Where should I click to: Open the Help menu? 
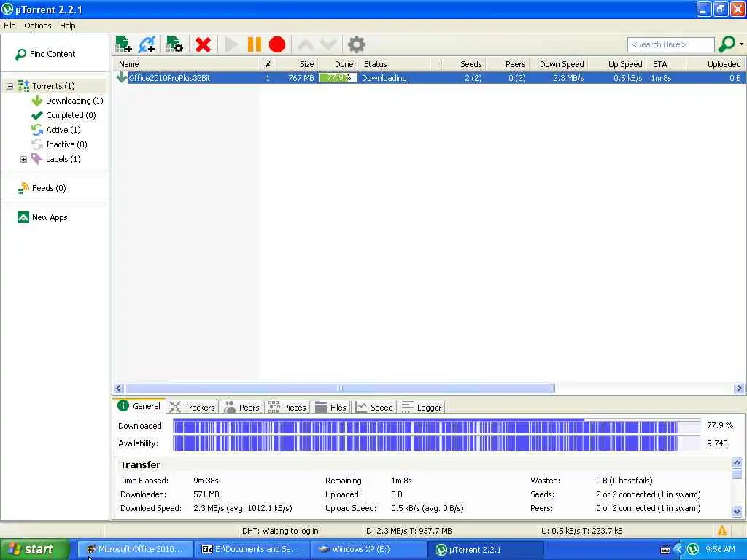pos(68,26)
